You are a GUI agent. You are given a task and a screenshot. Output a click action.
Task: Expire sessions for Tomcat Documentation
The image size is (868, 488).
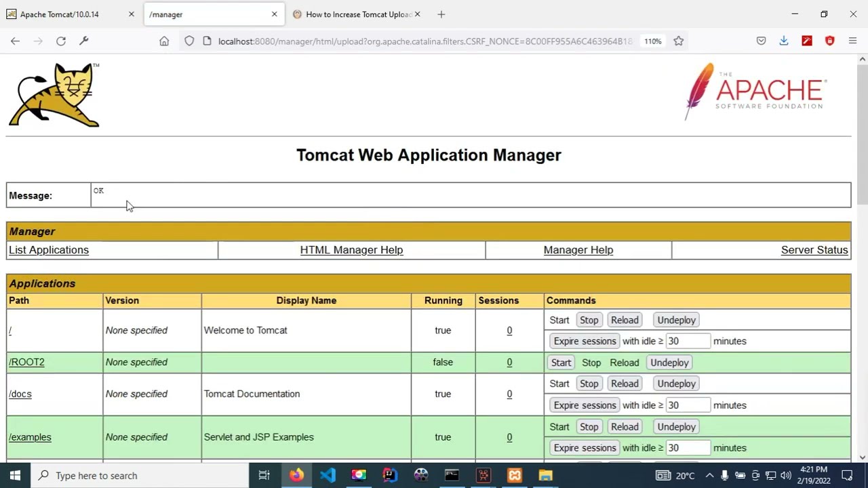pyautogui.click(x=585, y=405)
